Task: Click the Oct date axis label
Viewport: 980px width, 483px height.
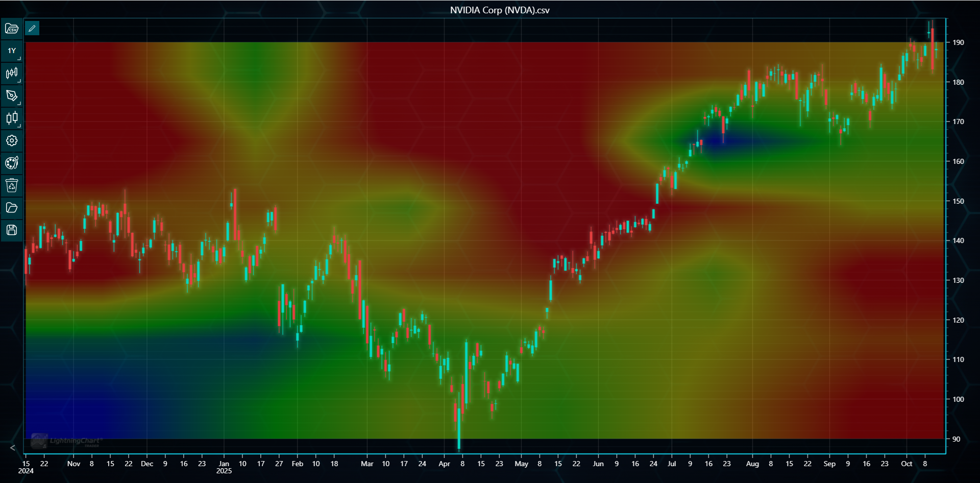Action: pos(906,464)
